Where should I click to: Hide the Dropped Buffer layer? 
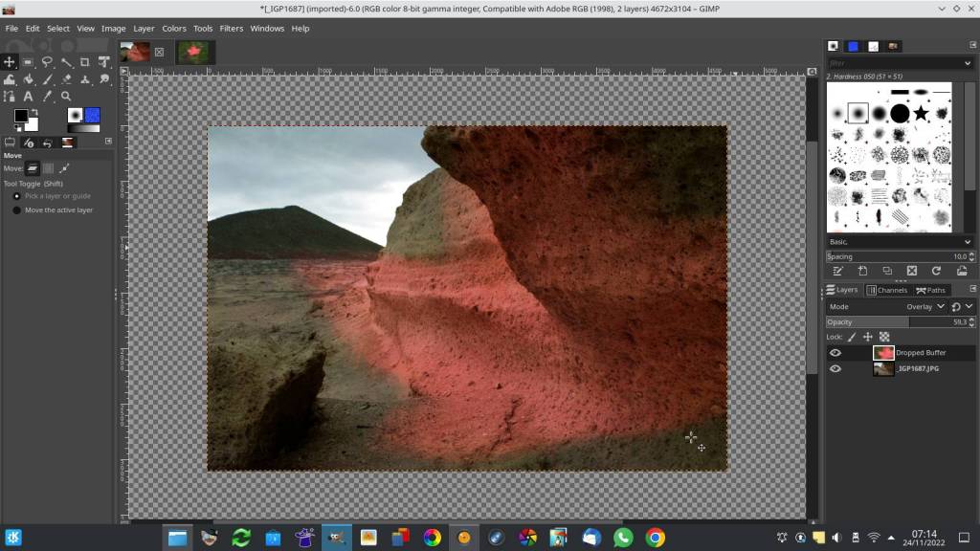pyautogui.click(x=835, y=353)
